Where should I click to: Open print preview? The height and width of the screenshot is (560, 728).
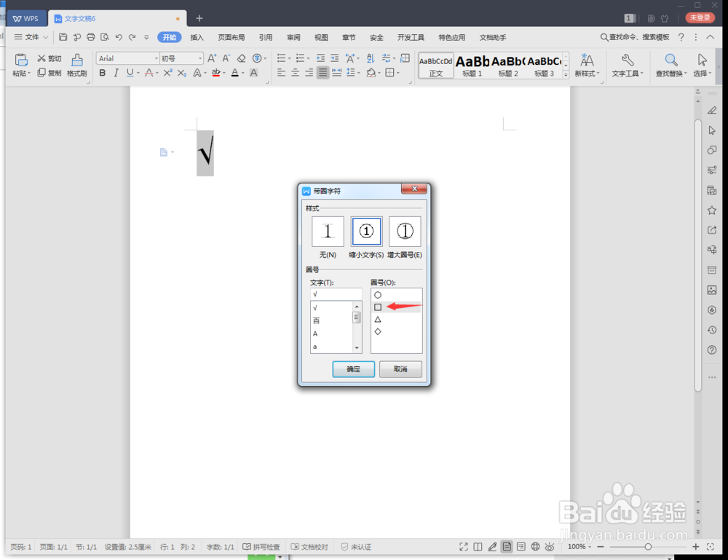pos(105,37)
